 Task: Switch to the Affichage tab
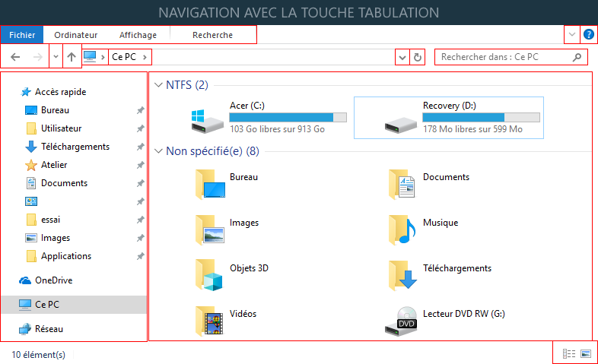(x=138, y=35)
